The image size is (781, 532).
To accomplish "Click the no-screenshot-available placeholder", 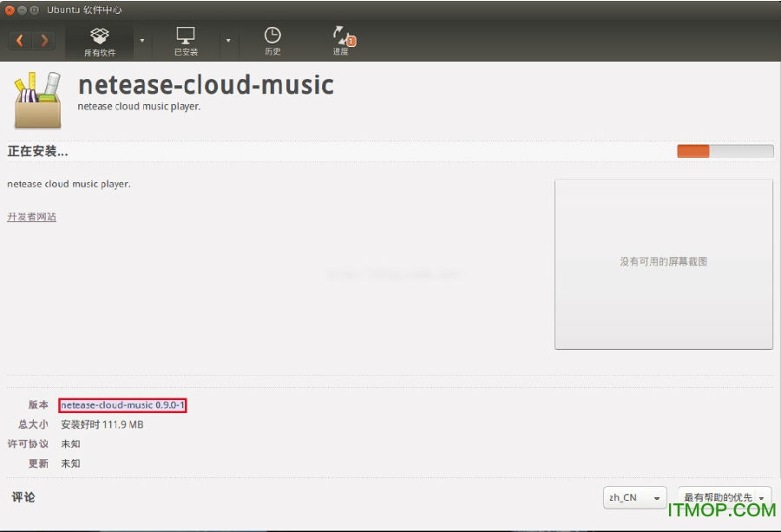I will click(x=664, y=264).
